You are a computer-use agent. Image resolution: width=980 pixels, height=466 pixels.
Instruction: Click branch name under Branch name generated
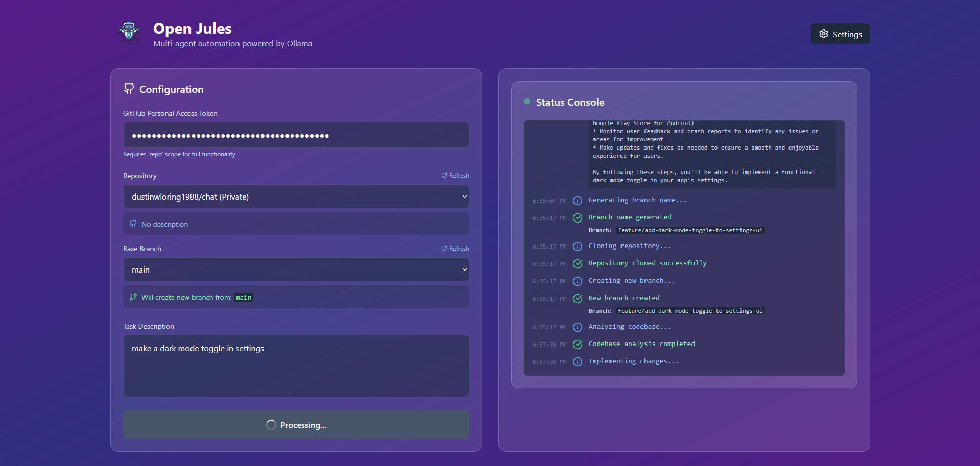tap(690, 230)
